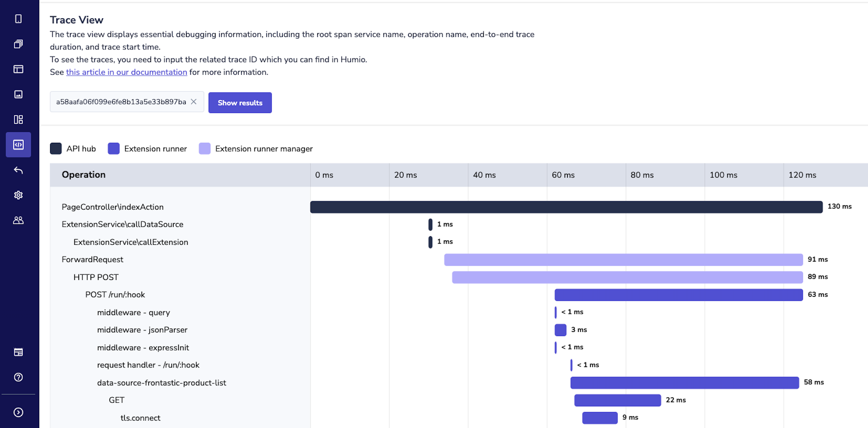Open the users team icon in sidebar

tap(19, 221)
